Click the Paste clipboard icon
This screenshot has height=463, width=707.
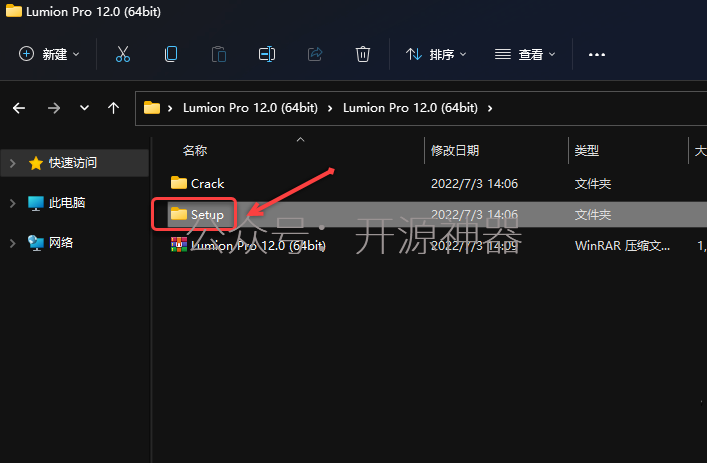(219, 54)
